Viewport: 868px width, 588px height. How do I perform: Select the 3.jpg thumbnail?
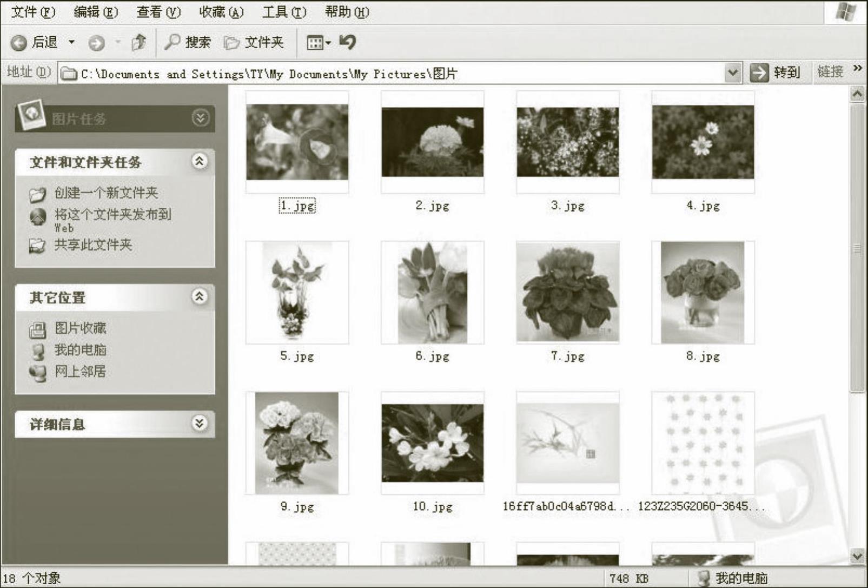568,142
